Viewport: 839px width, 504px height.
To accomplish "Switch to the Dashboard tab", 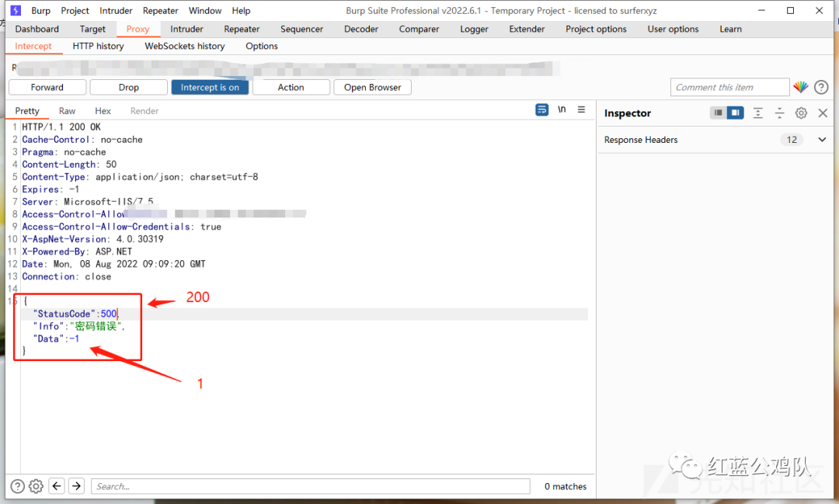I will (x=37, y=29).
